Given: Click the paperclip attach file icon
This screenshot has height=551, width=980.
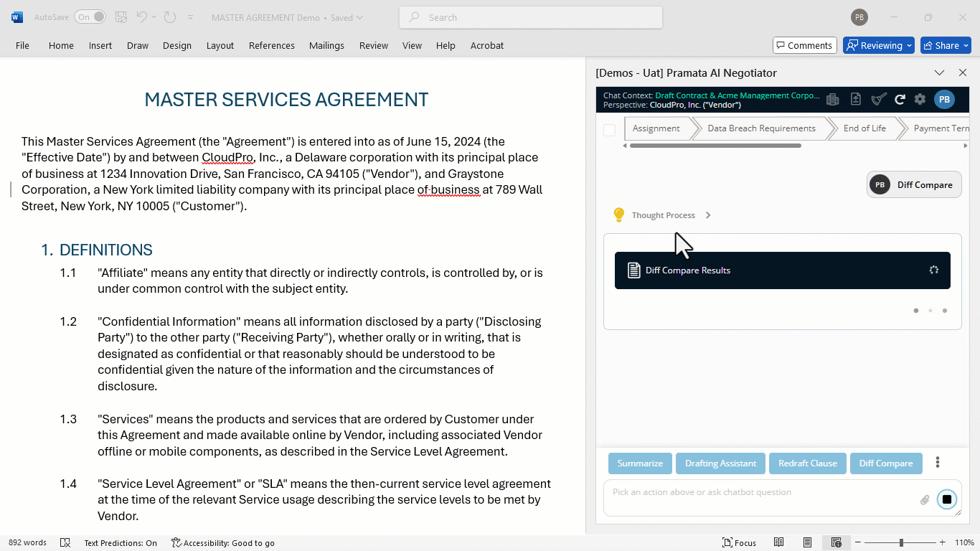Looking at the screenshot, I should (925, 500).
